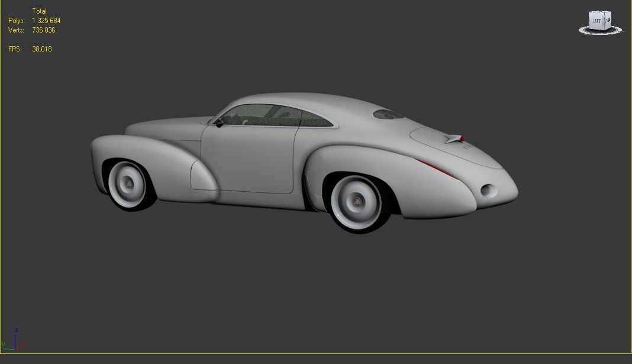The width and height of the screenshot is (632, 364).
Task: Click the FPS readout in the statistics overlay
Action: click(x=41, y=49)
